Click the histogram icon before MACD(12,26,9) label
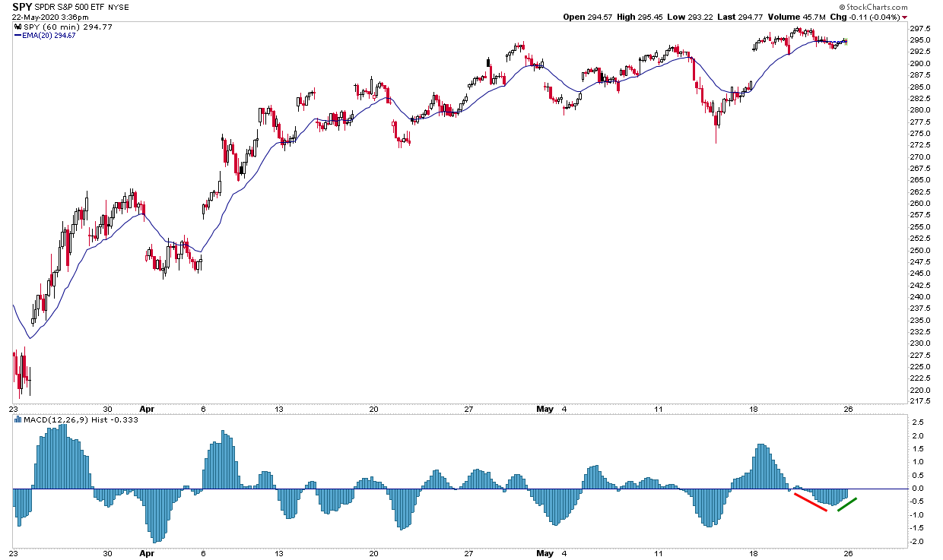The width and height of the screenshot is (943, 560). pos(17,420)
